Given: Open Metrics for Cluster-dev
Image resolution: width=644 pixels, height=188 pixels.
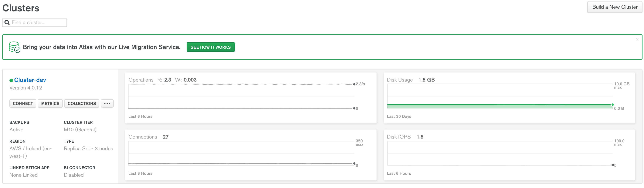Looking at the screenshot, I should click(50, 103).
